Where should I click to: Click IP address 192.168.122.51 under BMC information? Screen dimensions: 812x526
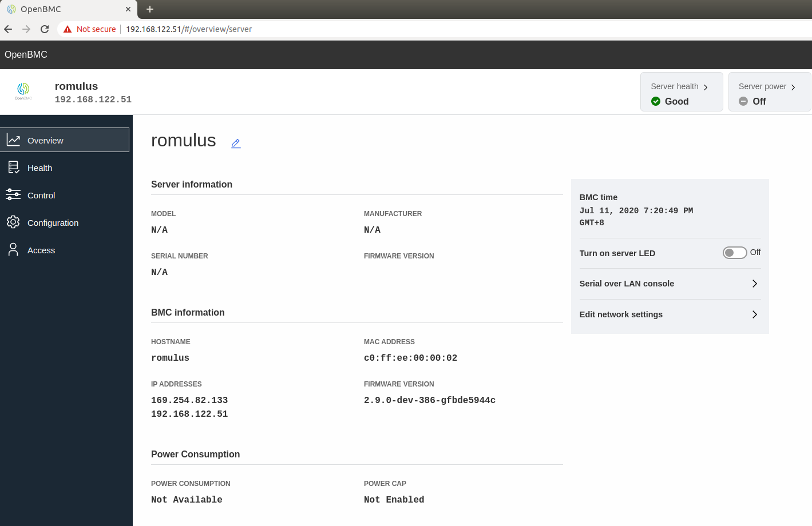[x=189, y=414]
